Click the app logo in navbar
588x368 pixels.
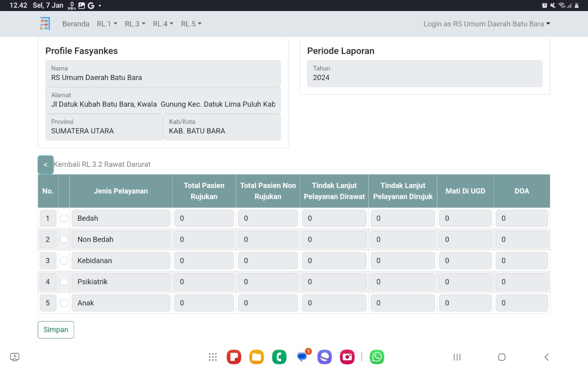coord(45,23)
